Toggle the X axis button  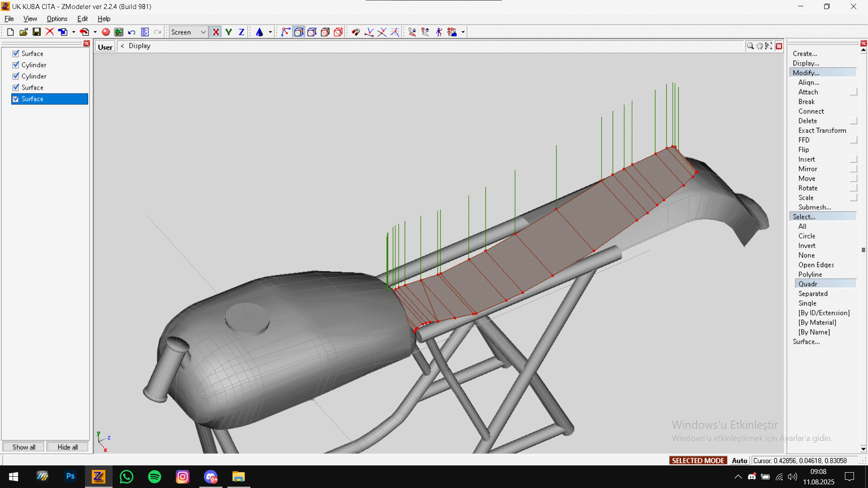[216, 32]
